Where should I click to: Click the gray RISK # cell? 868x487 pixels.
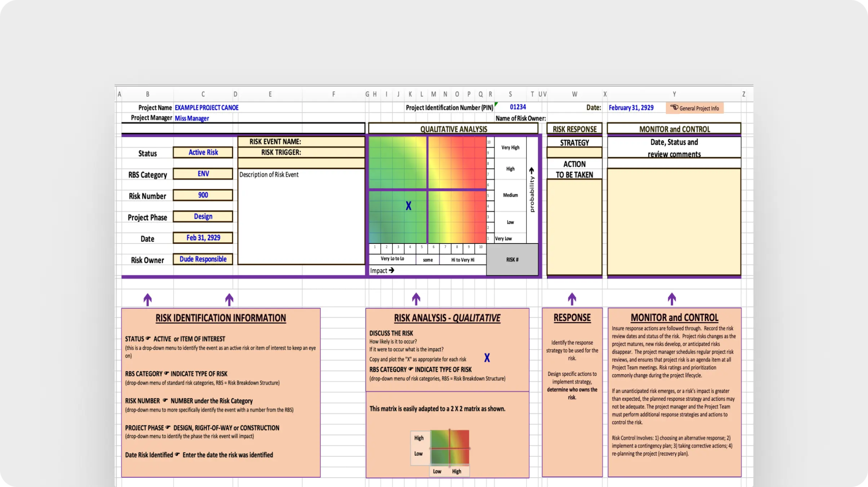(x=512, y=260)
